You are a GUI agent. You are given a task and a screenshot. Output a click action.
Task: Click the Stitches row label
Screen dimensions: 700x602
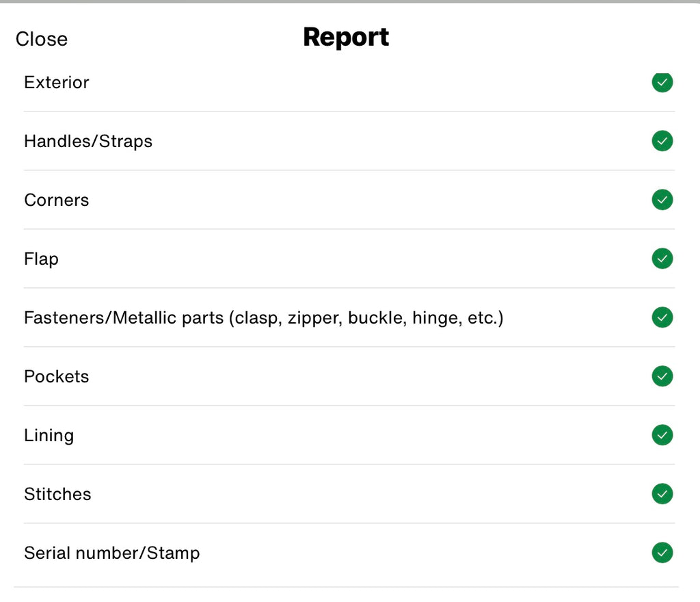tap(57, 495)
